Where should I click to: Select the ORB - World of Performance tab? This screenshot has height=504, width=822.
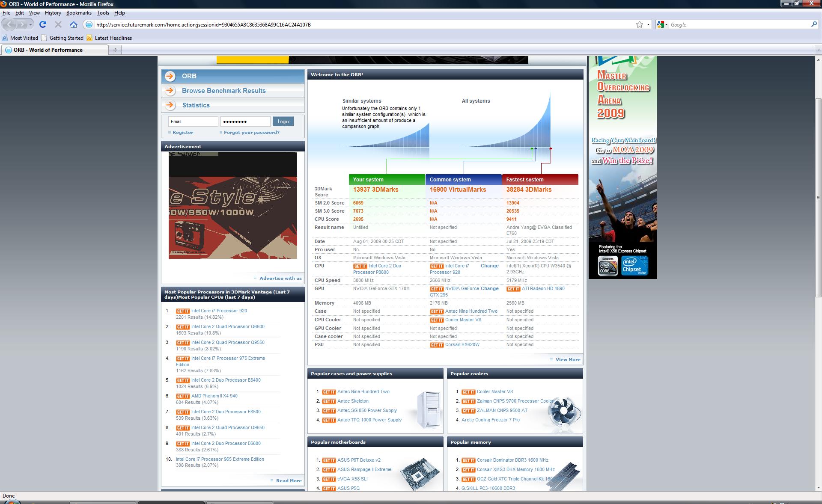pos(54,50)
